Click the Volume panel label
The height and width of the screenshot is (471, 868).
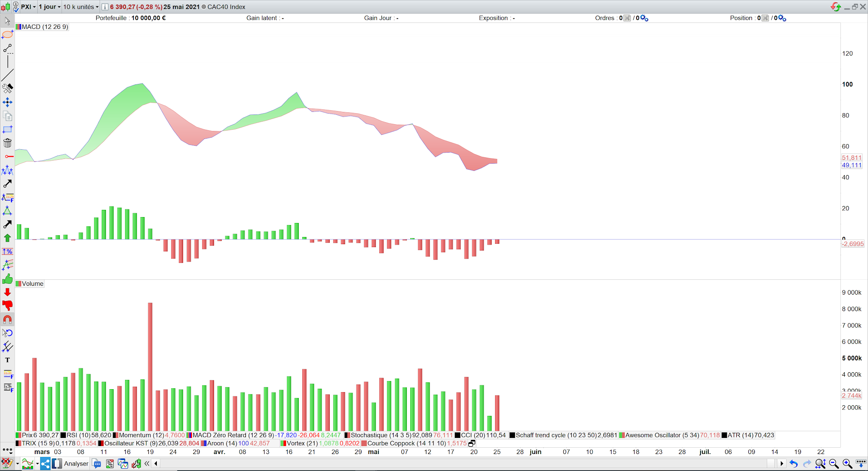(x=32, y=284)
